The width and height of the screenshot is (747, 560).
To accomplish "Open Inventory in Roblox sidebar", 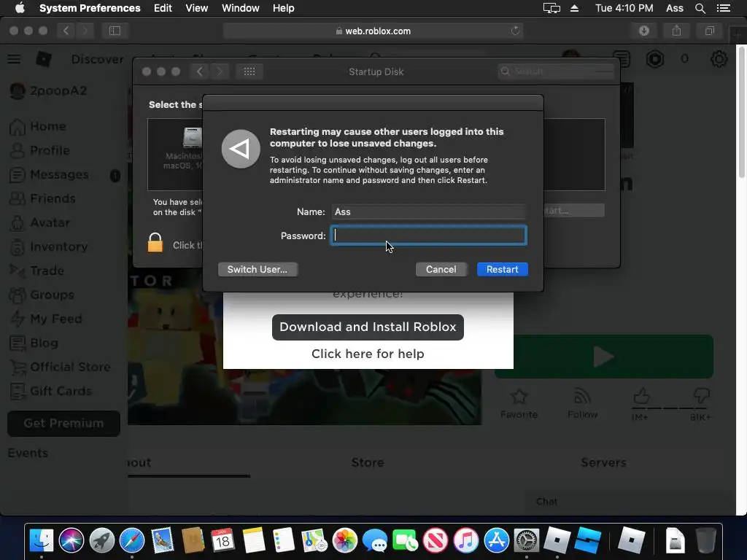I will 49,246.
